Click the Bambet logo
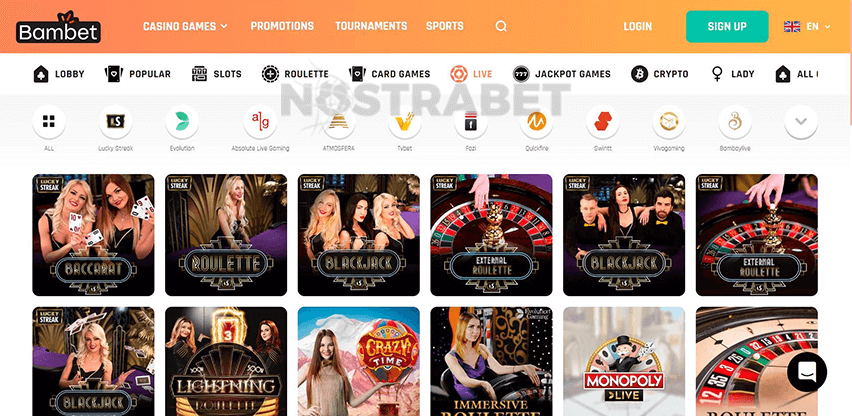Viewport: 852px width, 416px height. tap(58, 27)
